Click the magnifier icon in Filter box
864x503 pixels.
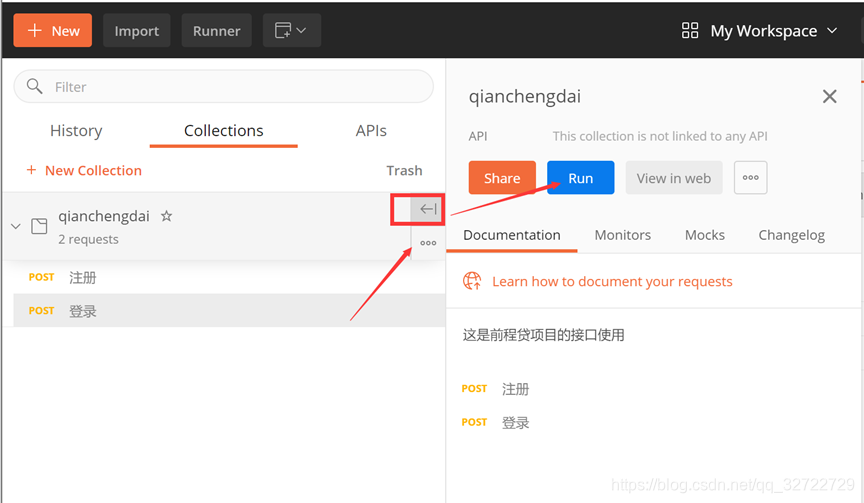tap(35, 86)
